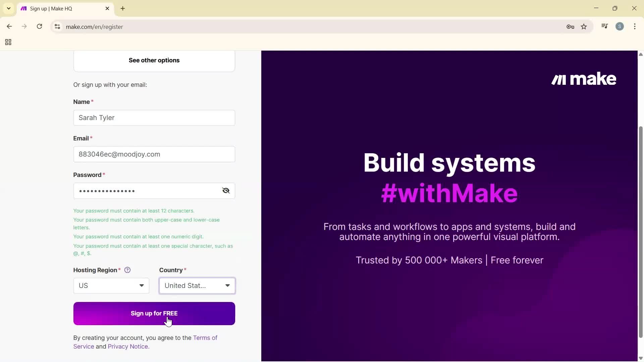The width and height of the screenshot is (644, 362).
Task: Open the tab groups grid icon
Action: point(8,42)
